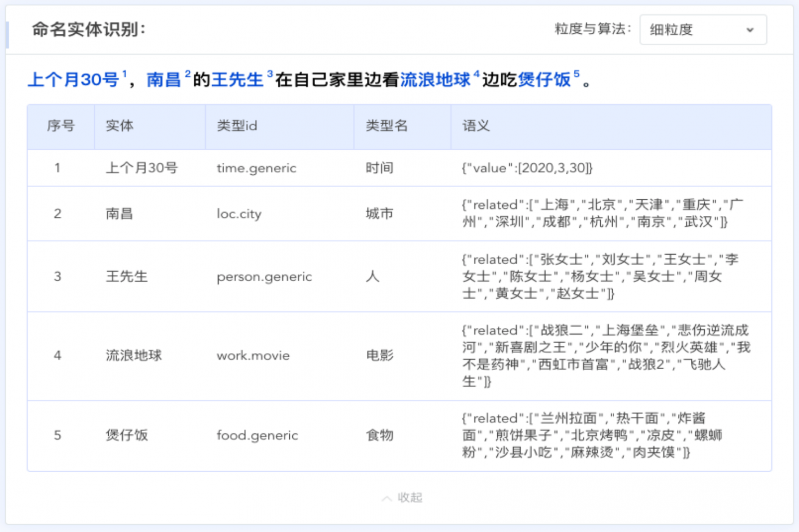
Task: Click the 王先生 person entity link
Action: point(239,80)
